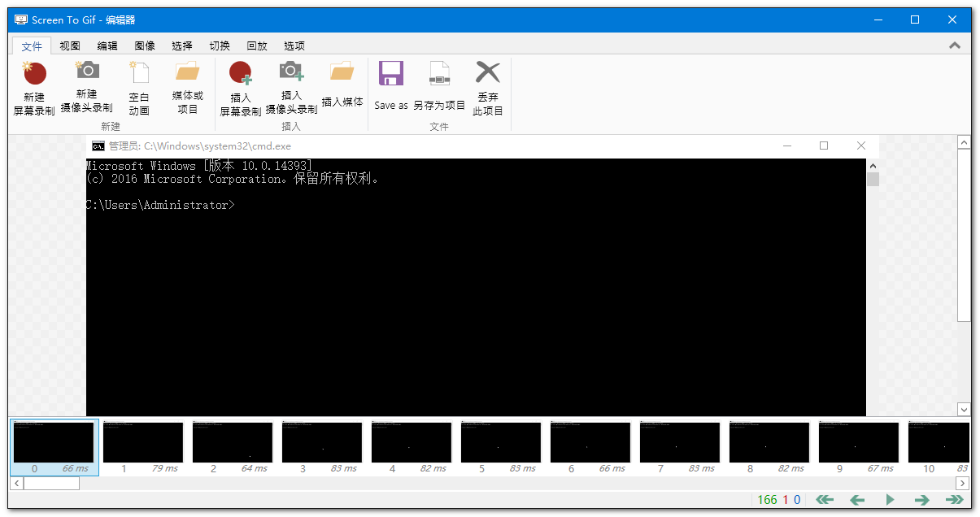The height and width of the screenshot is (517, 980).
Task: Advance to the next frame
Action: (921, 500)
